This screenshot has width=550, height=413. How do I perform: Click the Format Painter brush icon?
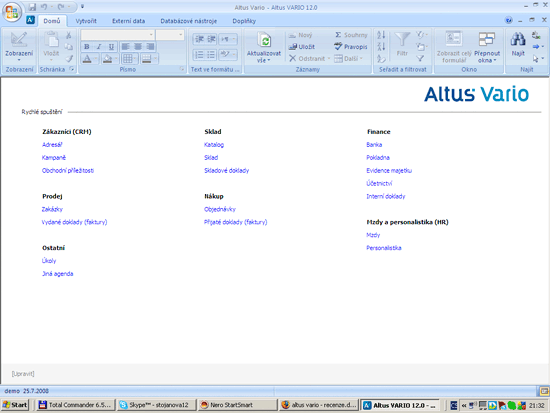pyautogui.click(x=69, y=58)
